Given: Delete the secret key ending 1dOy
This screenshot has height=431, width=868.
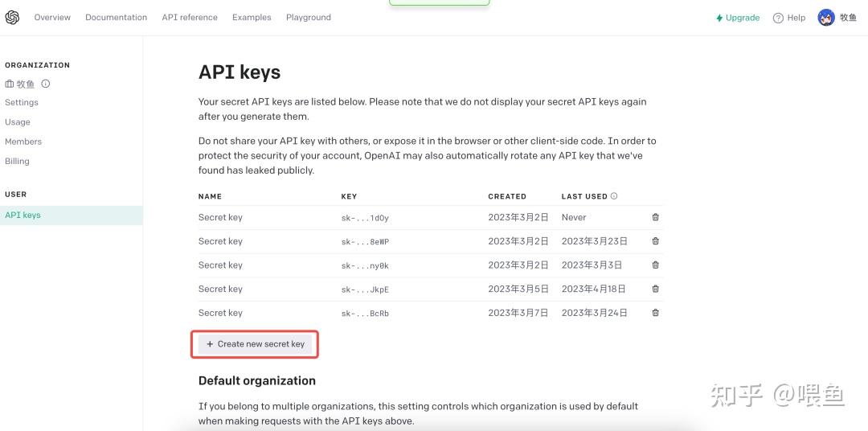Looking at the screenshot, I should (655, 217).
